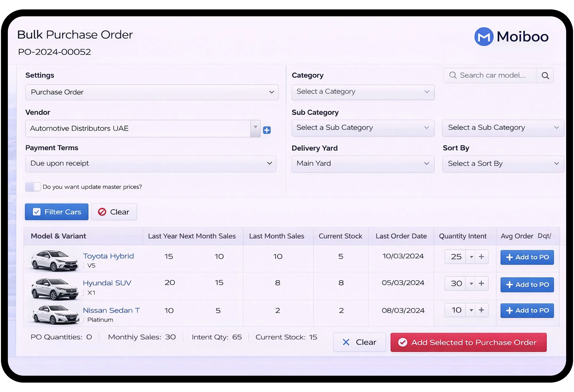Click the Toyota Hybrid quantity value 25
574x392 pixels.
click(456, 257)
